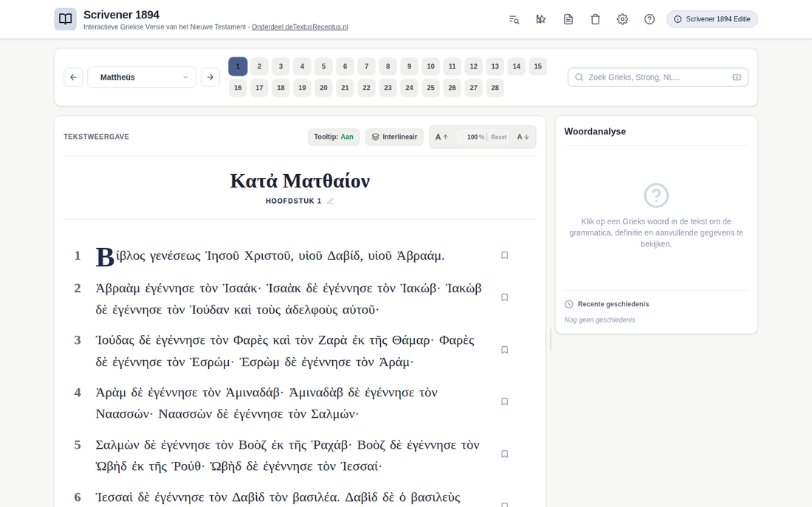Open the bookmarks star icon
The image size is (812, 507).
[540, 19]
